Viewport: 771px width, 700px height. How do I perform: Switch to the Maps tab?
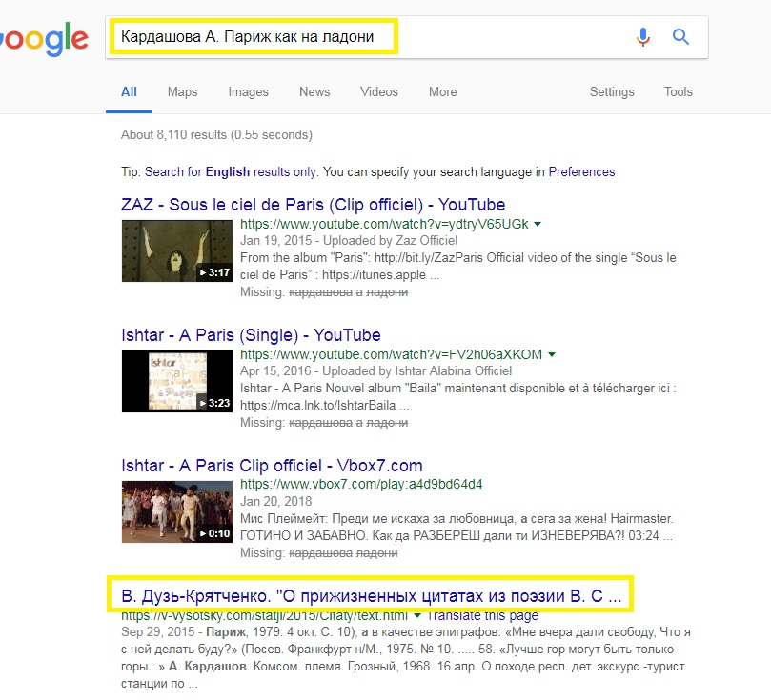[182, 92]
